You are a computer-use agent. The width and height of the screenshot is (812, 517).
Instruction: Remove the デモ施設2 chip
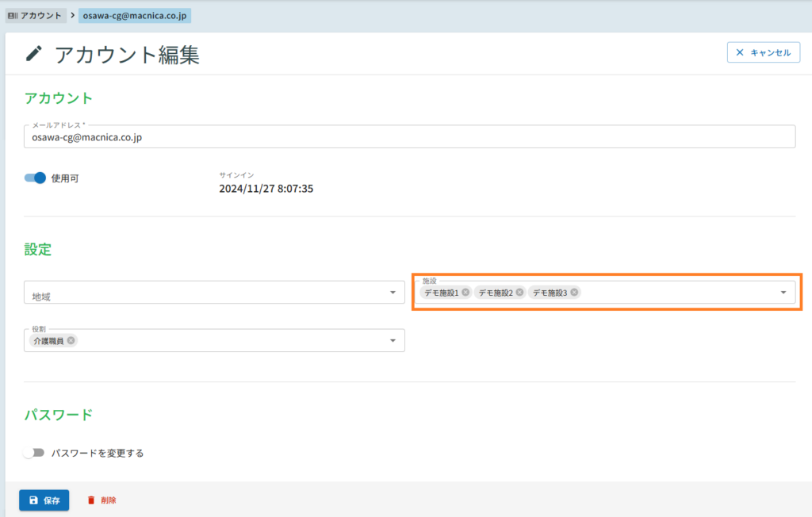click(x=519, y=293)
